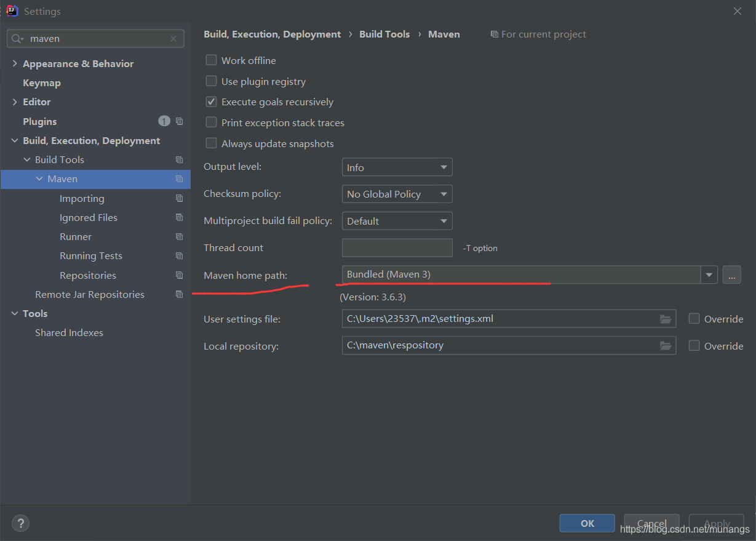Click project-level icon beside Plugins
756x541 pixels.
[179, 121]
